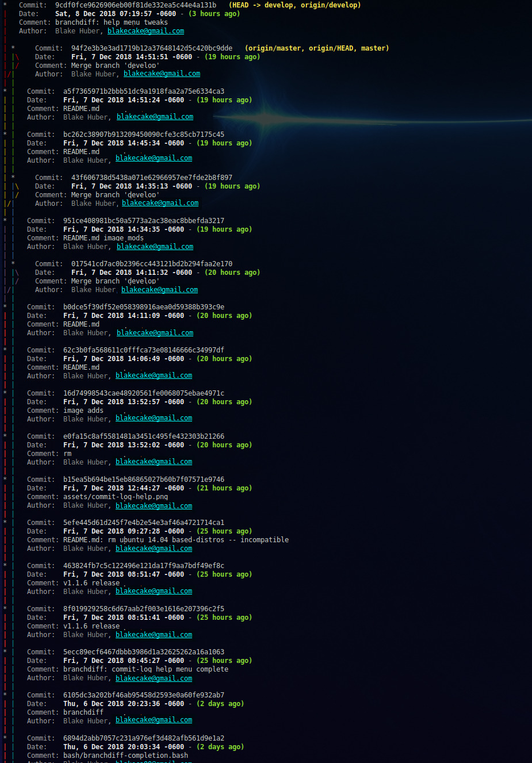
Task: Open email link under commit 463824fb7c5
Action: click(x=154, y=591)
